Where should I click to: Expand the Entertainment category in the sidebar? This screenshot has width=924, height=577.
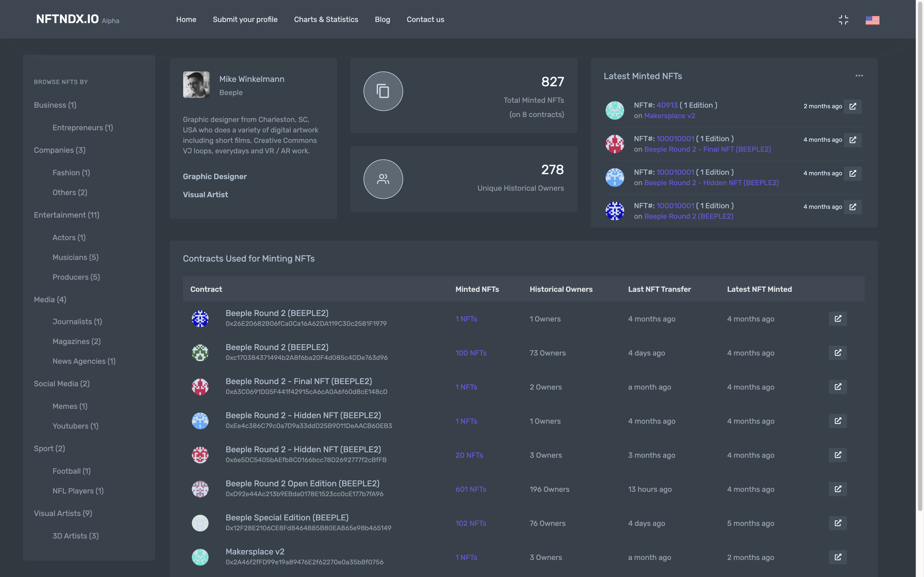66,215
